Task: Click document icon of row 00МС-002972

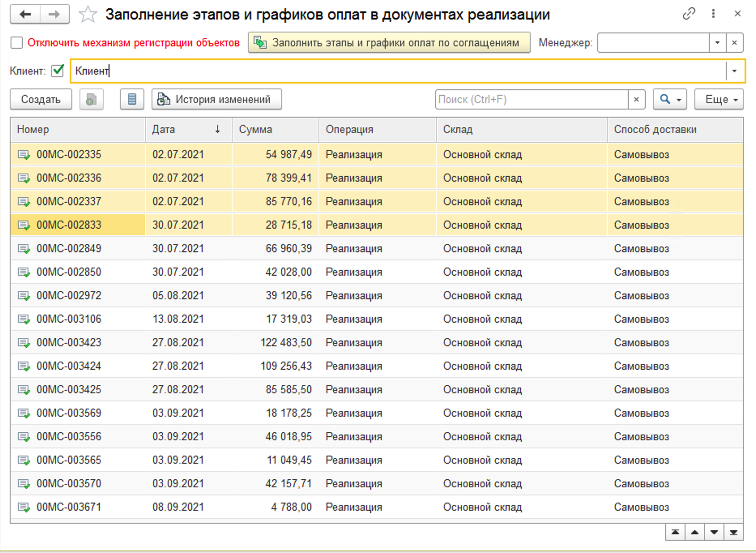Action: tap(24, 296)
